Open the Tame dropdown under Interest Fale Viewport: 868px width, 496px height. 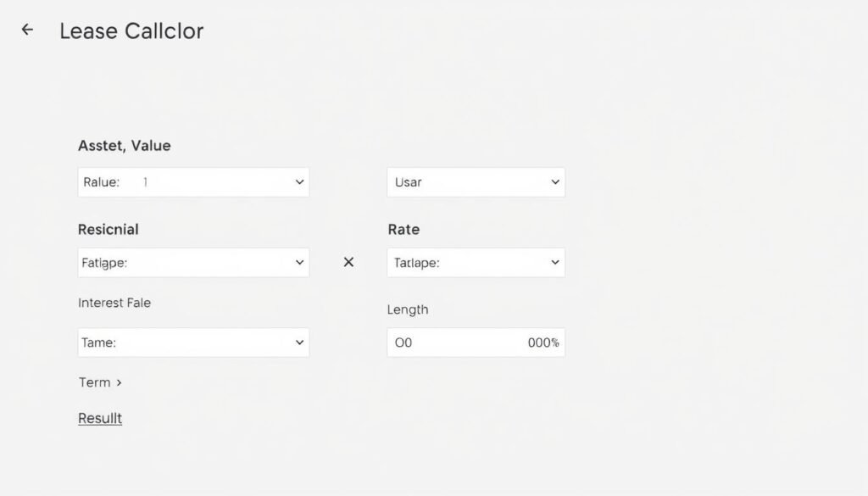click(192, 342)
